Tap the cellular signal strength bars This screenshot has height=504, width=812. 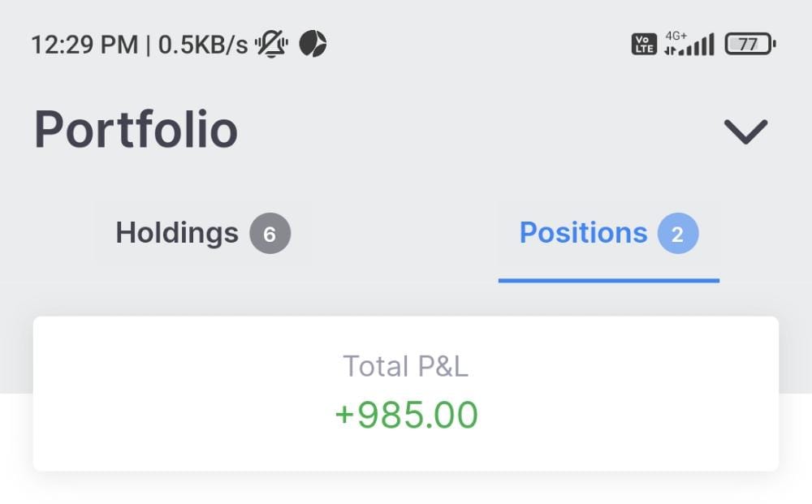(690, 45)
